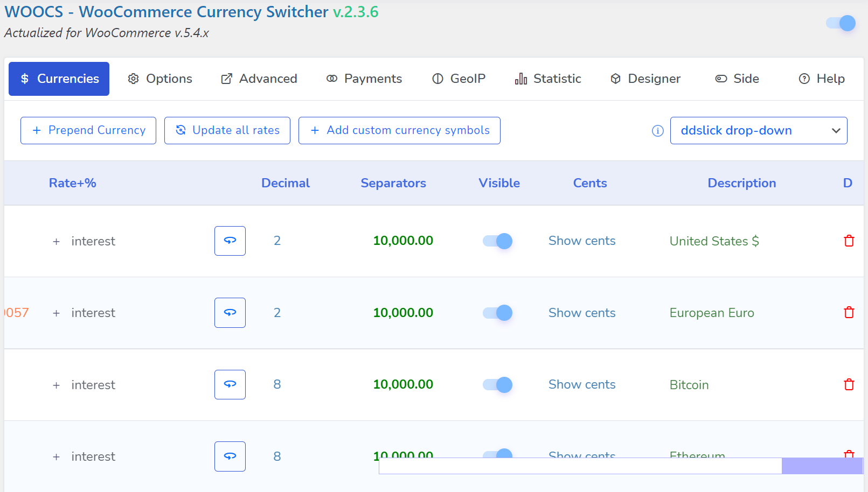Click the Decimal column header

(286, 183)
